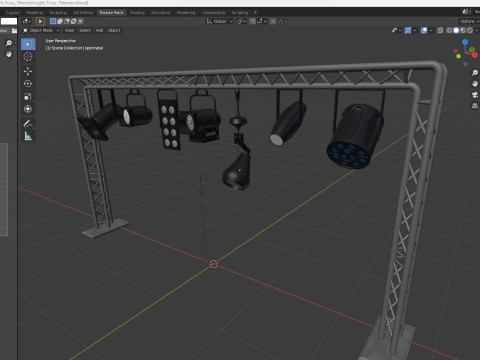Toggle snapping magnet button
Image resolution: width=480 pixels, height=360 pixels.
253,21
